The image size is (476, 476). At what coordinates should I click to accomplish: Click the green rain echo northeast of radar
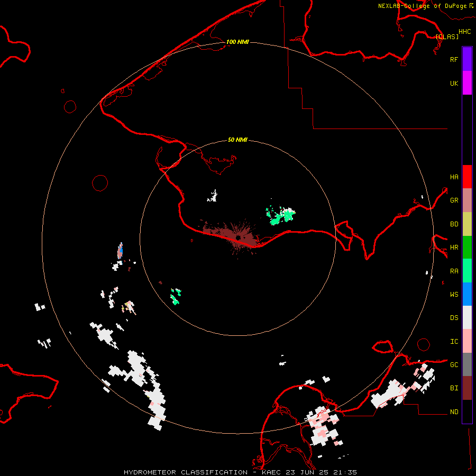(281, 216)
